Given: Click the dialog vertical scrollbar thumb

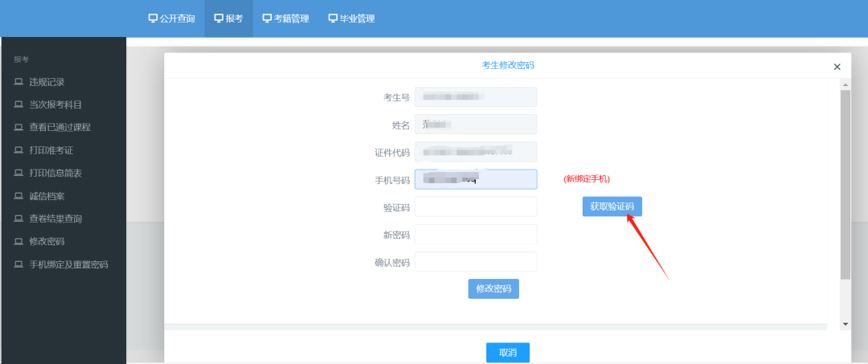Looking at the screenshot, I should pos(845,184).
